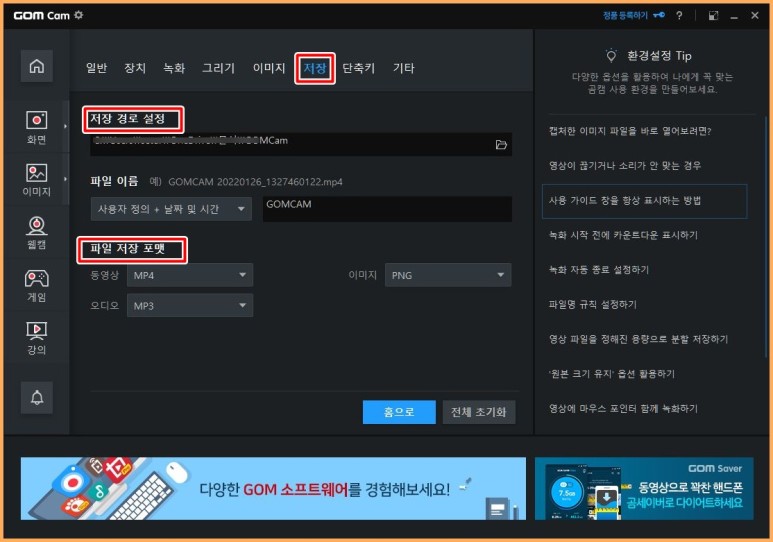
Task: Open tip 영상에 마우스 포인터 함께 녹화하기
Action: [624, 408]
